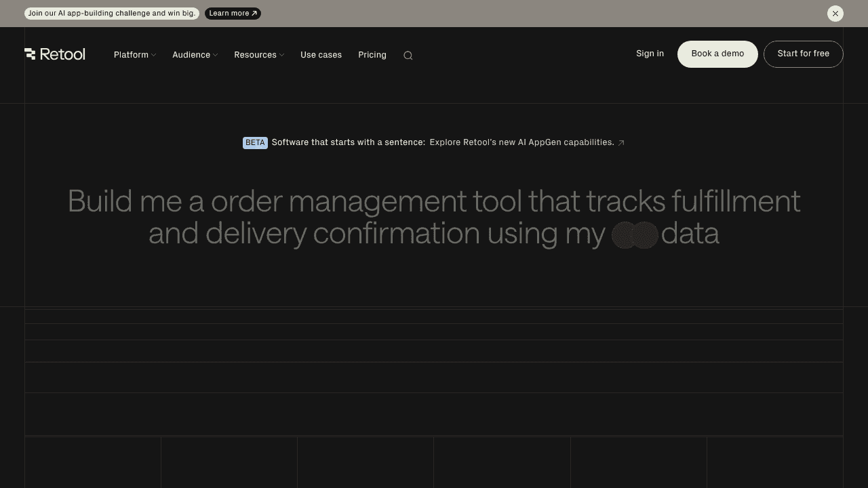Click the arrow icon after AppGen capabilities
The width and height of the screenshot is (868, 488).
tap(620, 143)
